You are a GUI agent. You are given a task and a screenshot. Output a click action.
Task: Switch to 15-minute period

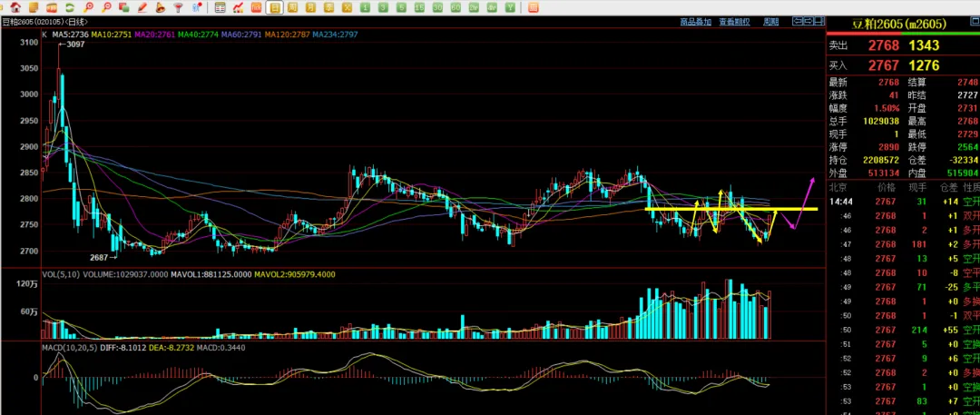click(419, 7)
